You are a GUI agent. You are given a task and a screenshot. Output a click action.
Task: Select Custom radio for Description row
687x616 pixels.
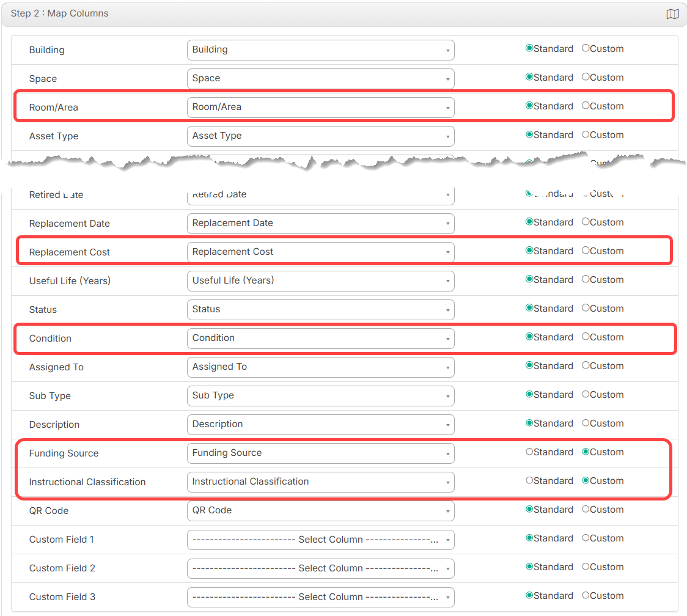coord(586,423)
